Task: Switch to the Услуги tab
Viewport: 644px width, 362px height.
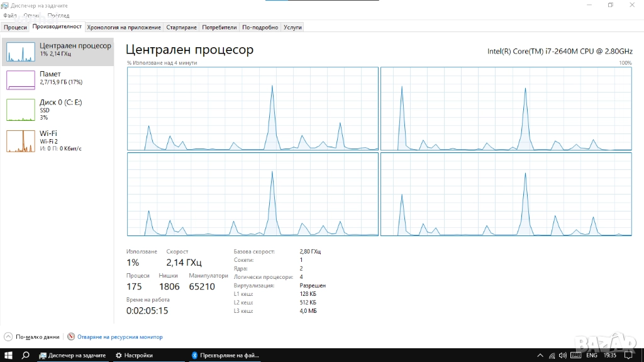Action: (x=292, y=27)
